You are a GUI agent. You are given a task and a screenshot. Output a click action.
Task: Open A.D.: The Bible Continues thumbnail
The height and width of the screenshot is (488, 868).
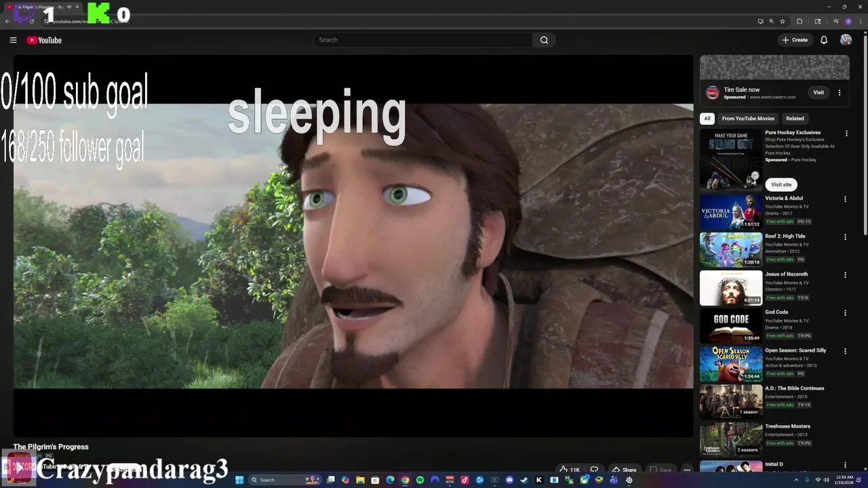click(x=731, y=401)
